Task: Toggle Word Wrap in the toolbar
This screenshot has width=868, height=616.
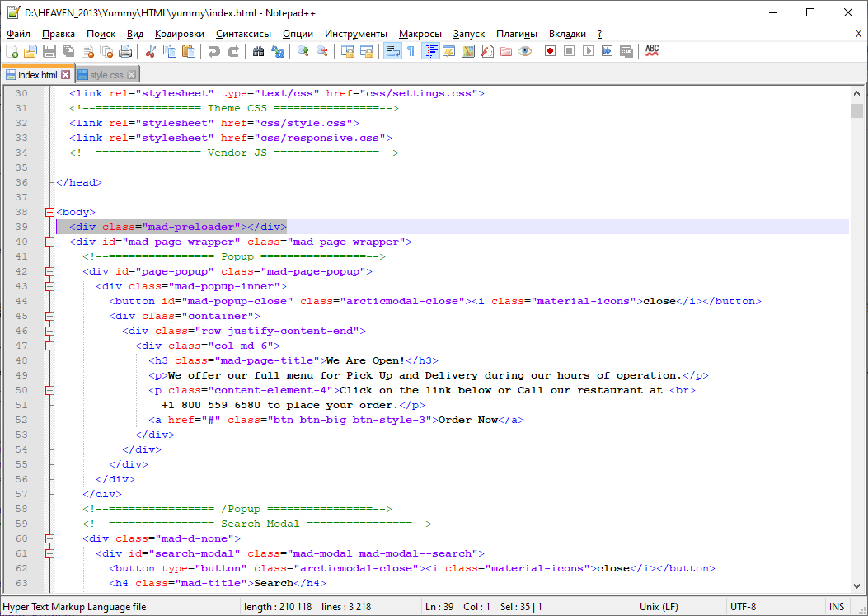Action: [x=392, y=51]
